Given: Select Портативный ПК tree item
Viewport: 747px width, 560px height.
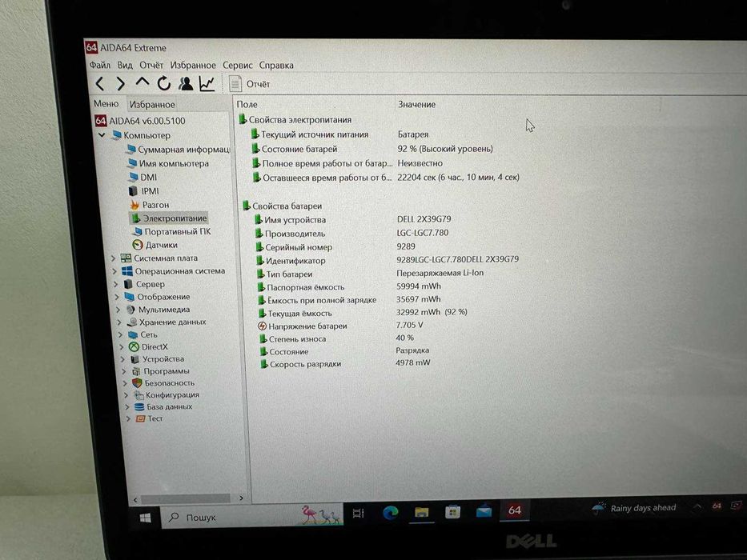Looking at the screenshot, I should pos(171,231).
